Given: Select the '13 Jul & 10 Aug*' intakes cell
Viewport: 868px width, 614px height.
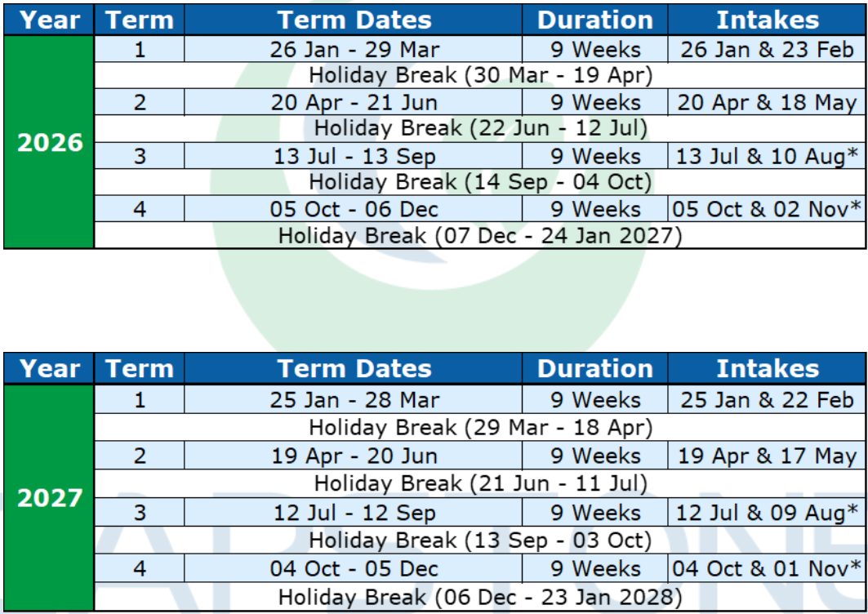Looking at the screenshot, I should coord(767,156).
